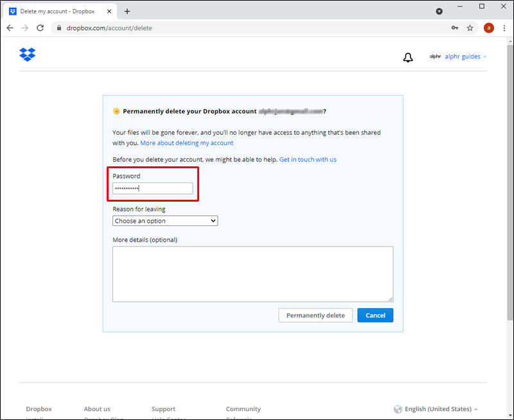Open the More about deleting my account link
The height and width of the screenshot is (420, 514).
(186, 143)
